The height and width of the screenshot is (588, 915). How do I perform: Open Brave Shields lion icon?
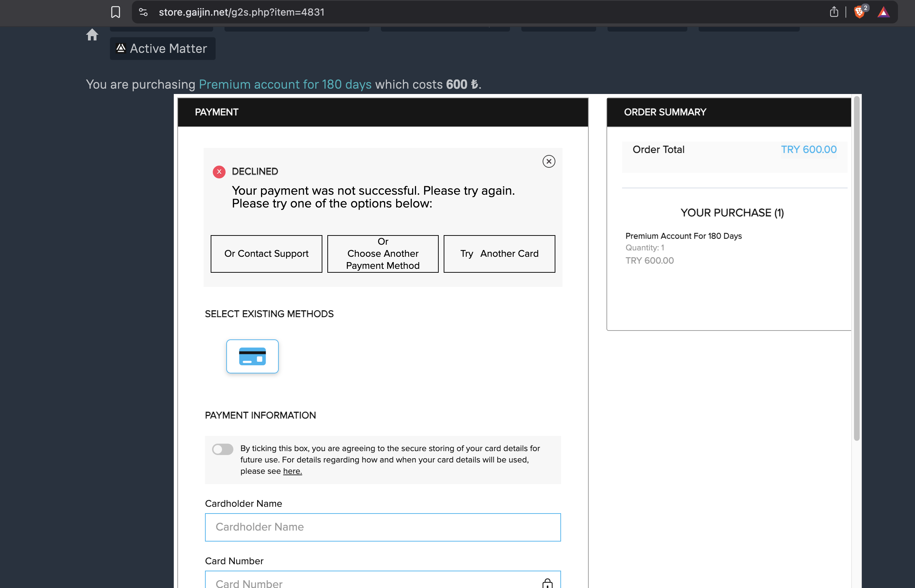859,12
